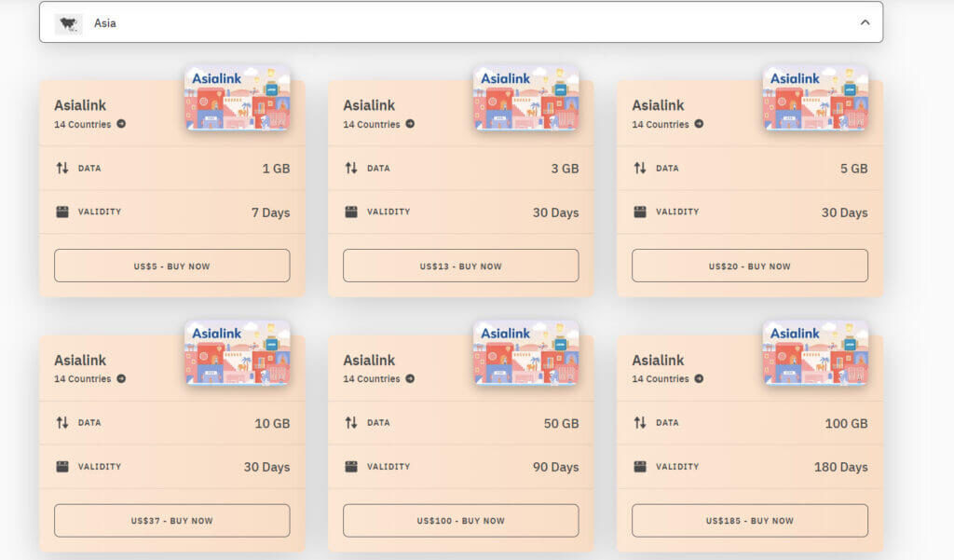Click data arrows icon on 50 GB card
Viewport: 954px width, 560px height.
pyautogui.click(x=351, y=422)
